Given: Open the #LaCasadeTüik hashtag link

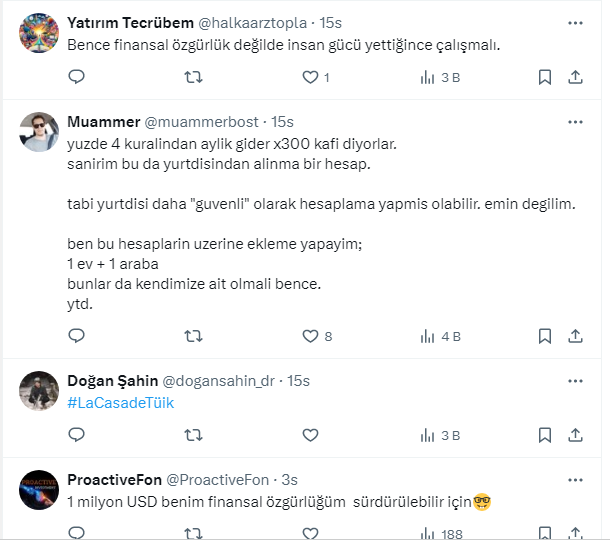Looking at the screenshot, I should click(x=121, y=402).
